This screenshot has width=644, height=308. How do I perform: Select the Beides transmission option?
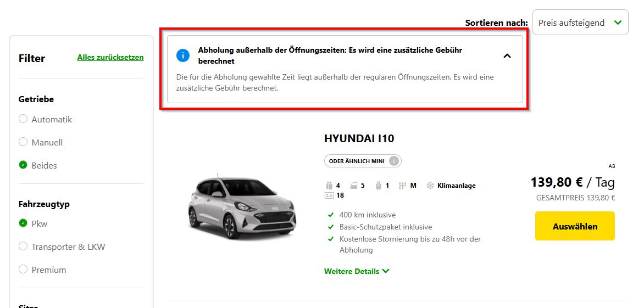coord(38,165)
